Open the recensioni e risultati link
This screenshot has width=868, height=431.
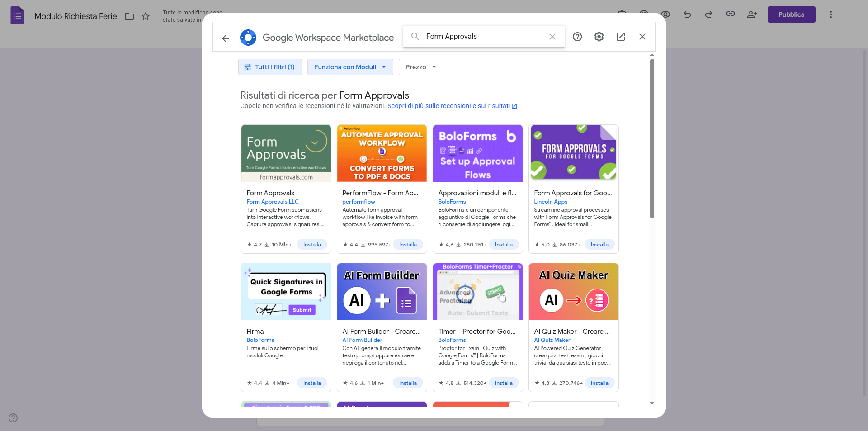pyautogui.click(x=449, y=106)
